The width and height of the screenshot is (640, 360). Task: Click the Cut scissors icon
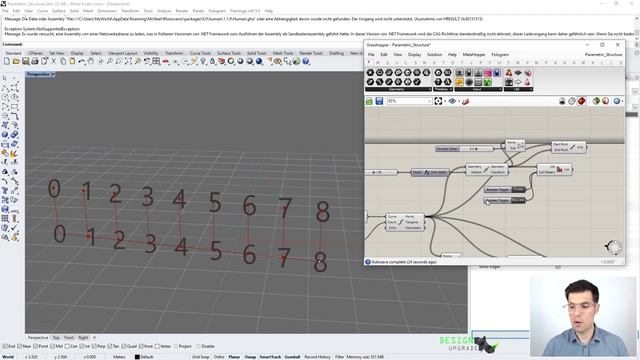point(53,61)
